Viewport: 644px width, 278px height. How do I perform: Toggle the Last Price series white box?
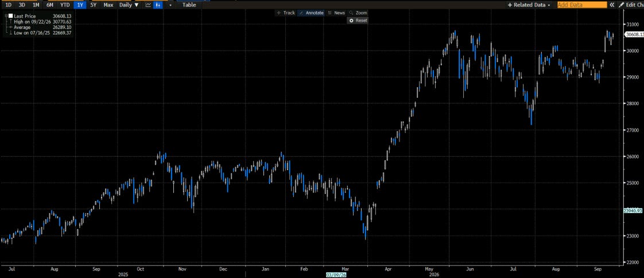11,16
